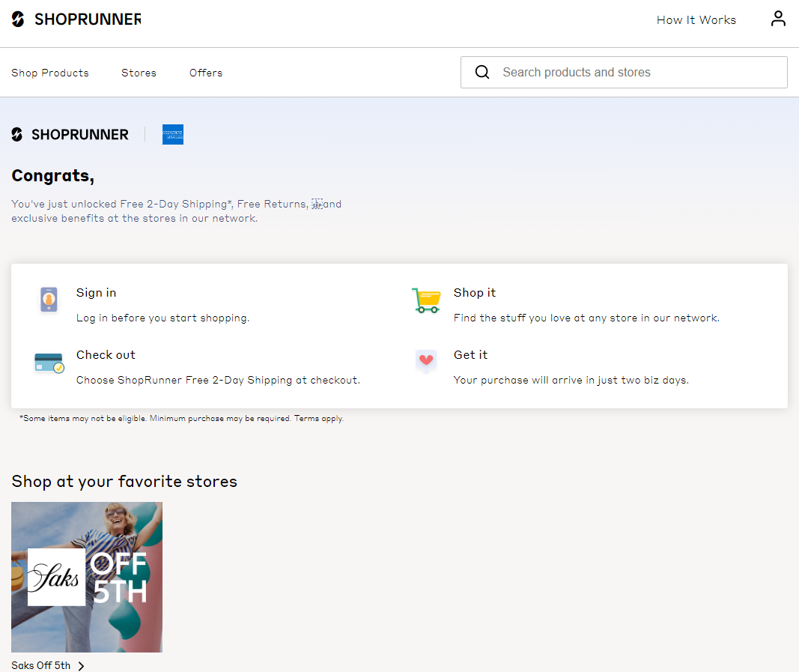The image size is (799, 672).
Task: Open the How It Works link
Action: pyautogui.click(x=696, y=20)
